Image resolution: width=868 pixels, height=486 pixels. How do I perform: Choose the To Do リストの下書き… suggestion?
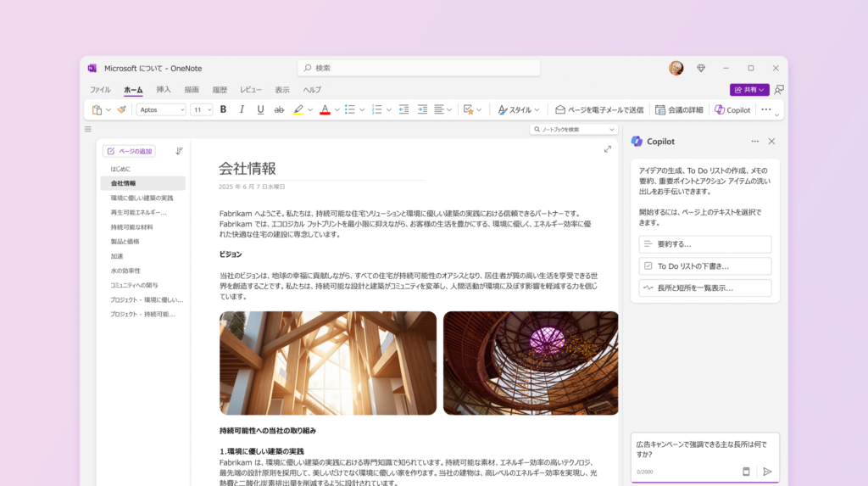point(704,266)
